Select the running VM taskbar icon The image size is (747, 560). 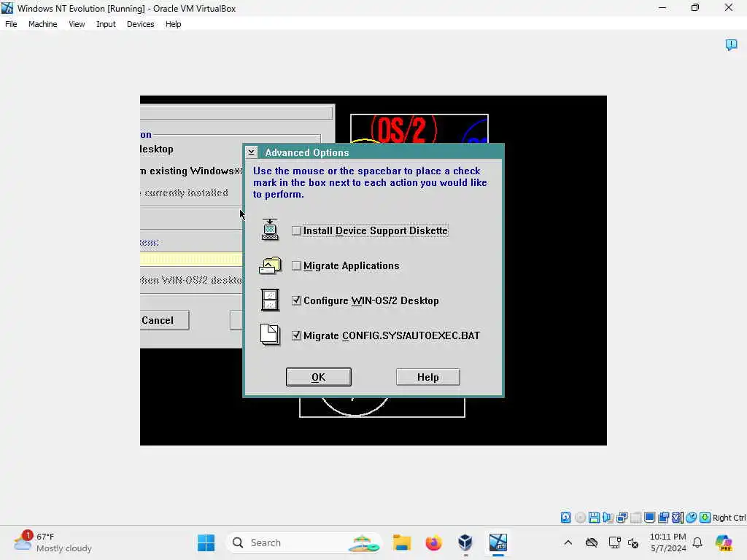[x=498, y=542]
